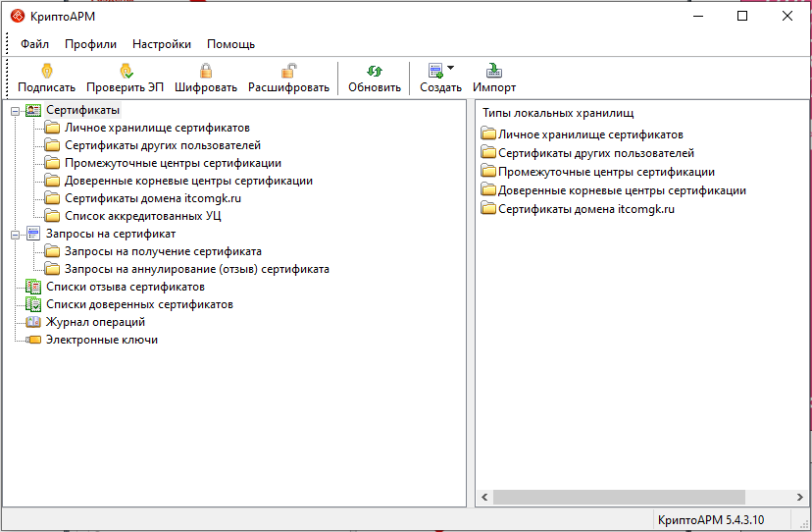This screenshot has width=812, height=532.
Task: Open the Файл menu
Action: (x=34, y=44)
